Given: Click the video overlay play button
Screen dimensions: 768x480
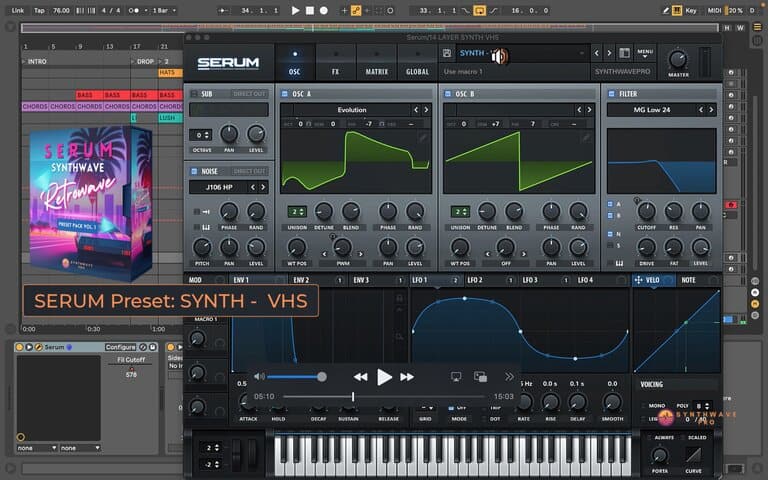Looking at the screenshot, I should coord(384,377).
